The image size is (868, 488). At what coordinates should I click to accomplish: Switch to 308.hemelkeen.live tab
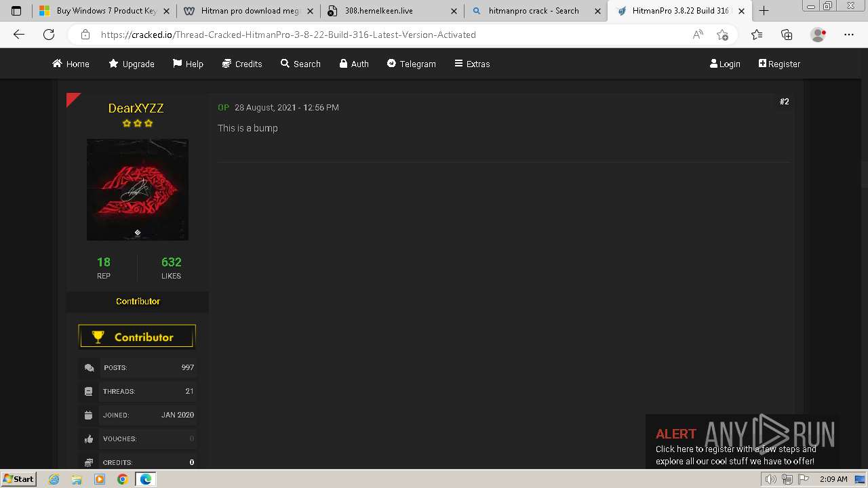392,11
